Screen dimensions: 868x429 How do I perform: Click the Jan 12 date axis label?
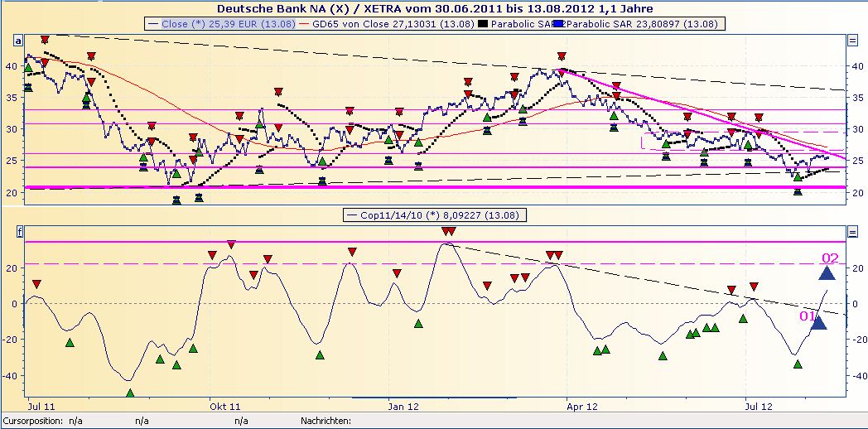click(405, 406)
